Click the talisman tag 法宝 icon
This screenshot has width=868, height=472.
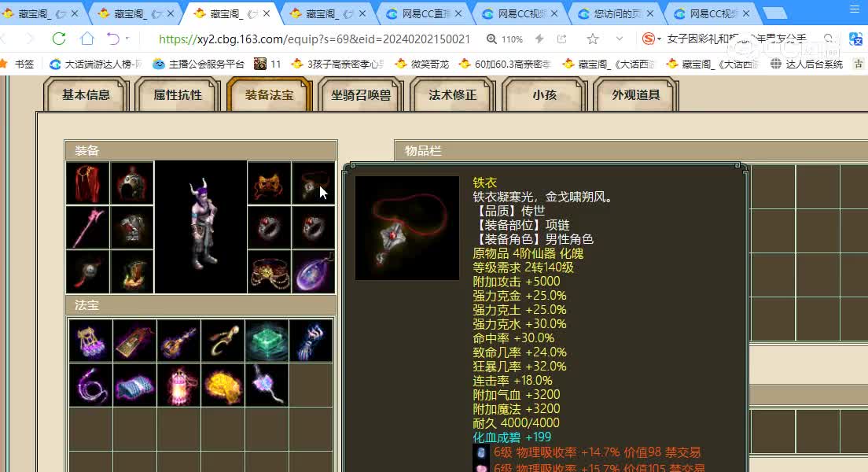[x=134, y=341]
